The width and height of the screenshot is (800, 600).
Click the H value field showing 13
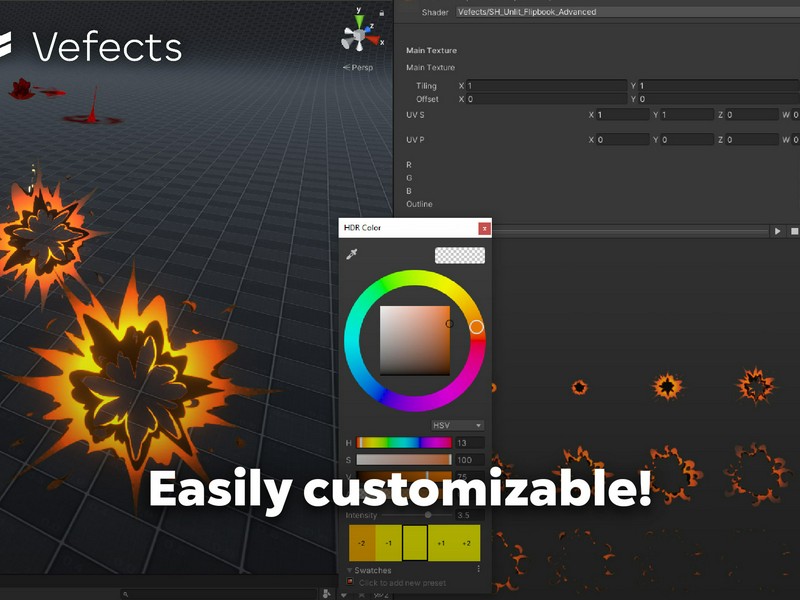tap(469, 442)
